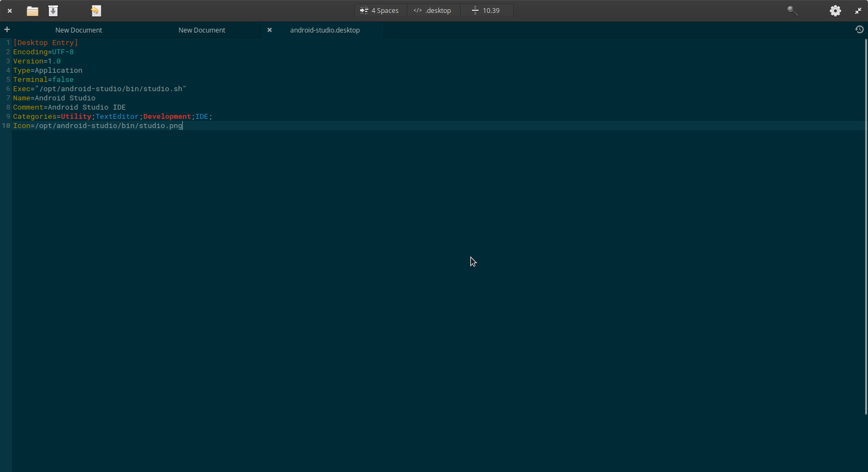Click the save document arrow icon
868x472 pixels.
pos(53,11)
